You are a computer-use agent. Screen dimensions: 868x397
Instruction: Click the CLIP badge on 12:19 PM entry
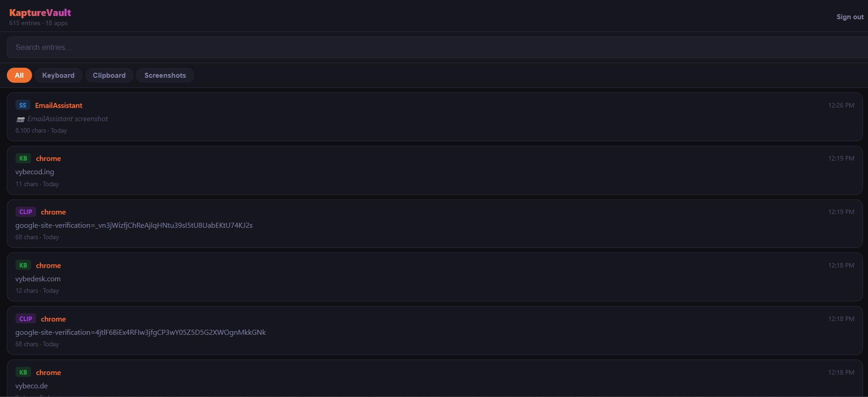point(26,212)
